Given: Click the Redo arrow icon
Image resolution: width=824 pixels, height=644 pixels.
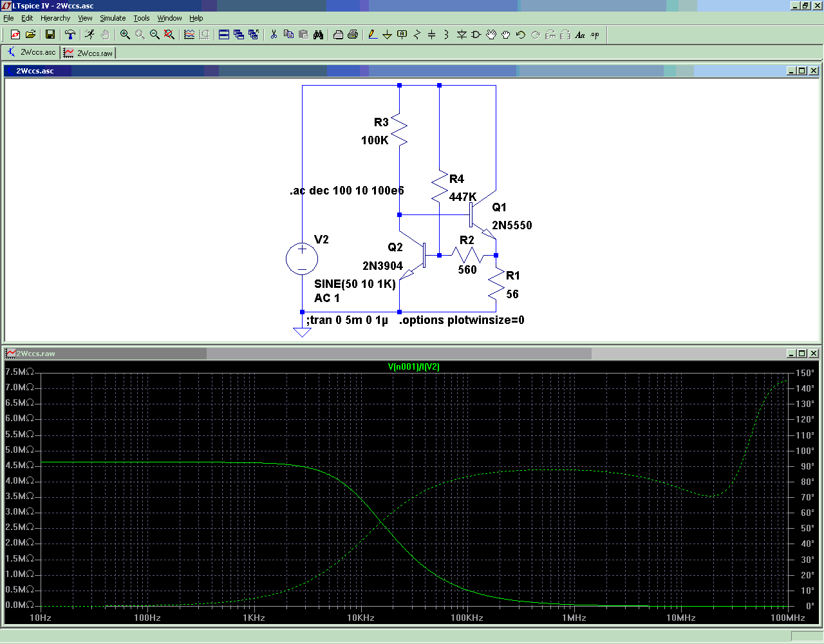Looking at the screenshot, I should (x=536, y=35).
